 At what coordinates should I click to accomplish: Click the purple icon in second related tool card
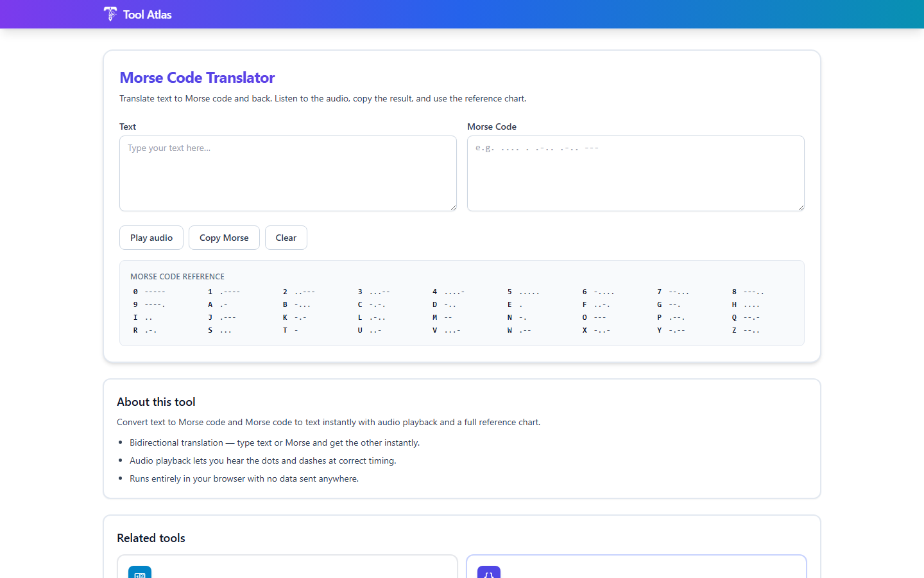click(489, 572)
